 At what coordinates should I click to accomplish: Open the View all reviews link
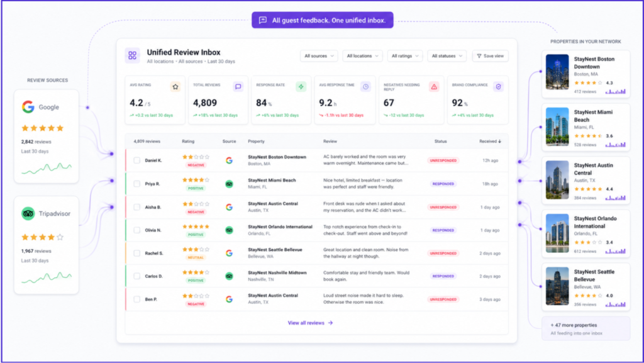311,323
